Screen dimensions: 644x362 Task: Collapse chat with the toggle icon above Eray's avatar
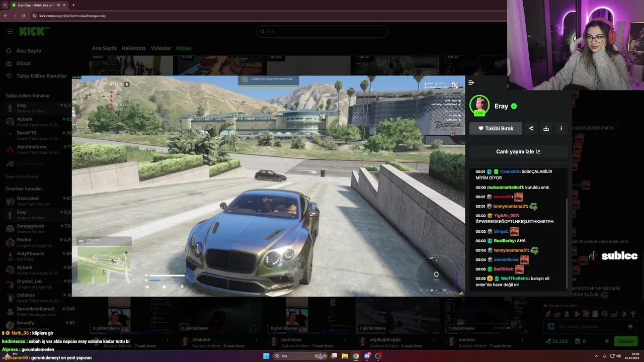471,82
